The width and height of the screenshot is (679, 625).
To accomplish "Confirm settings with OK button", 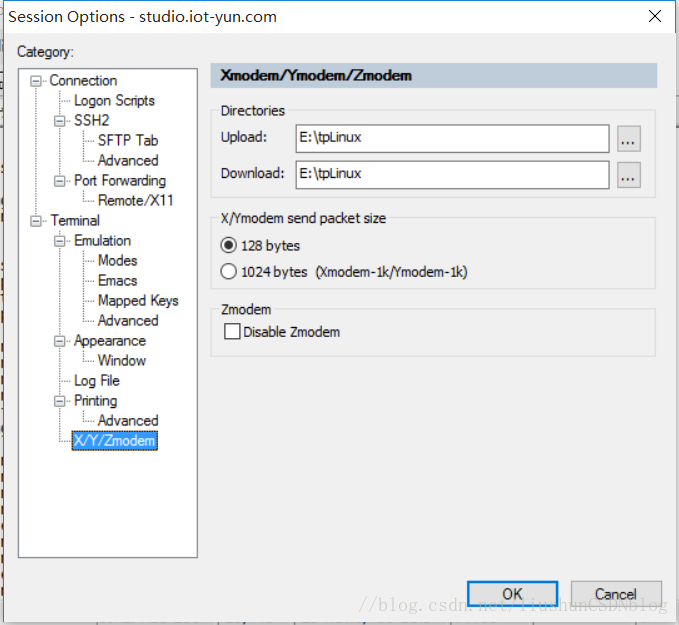I will (x=513, y=594).
